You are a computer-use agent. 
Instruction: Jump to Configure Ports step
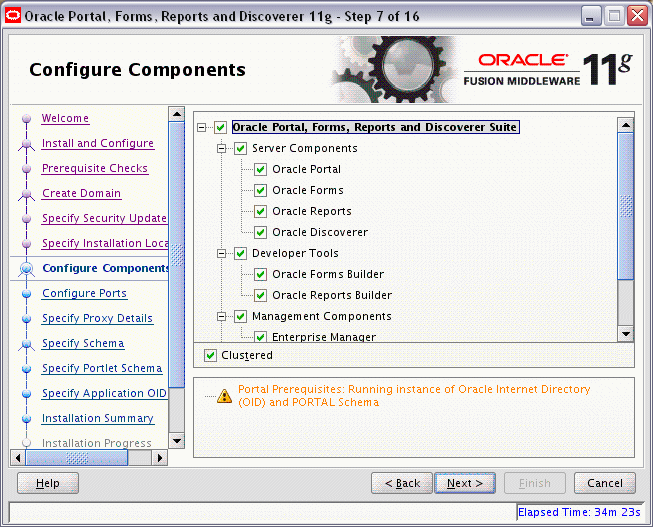pyautogui.click(x=85, y=293)
